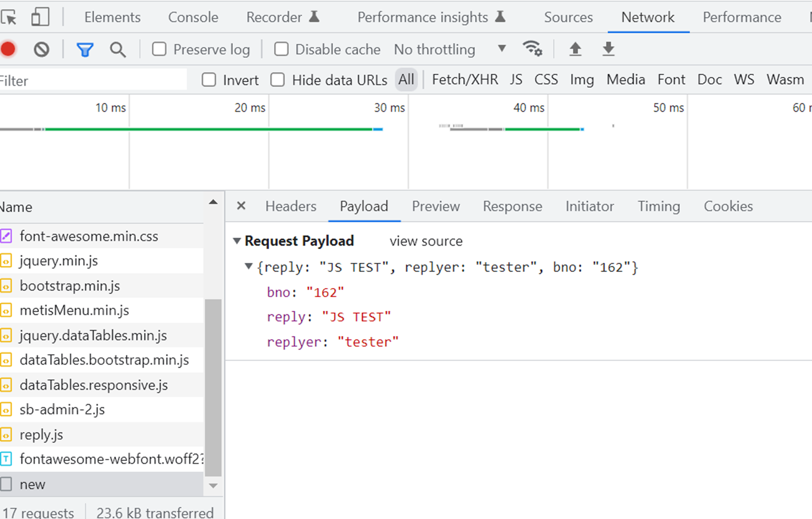Click the dataTables.bootstrap.min.js script icon
This screenshot has height=519, width=812.
click(6, 360)
